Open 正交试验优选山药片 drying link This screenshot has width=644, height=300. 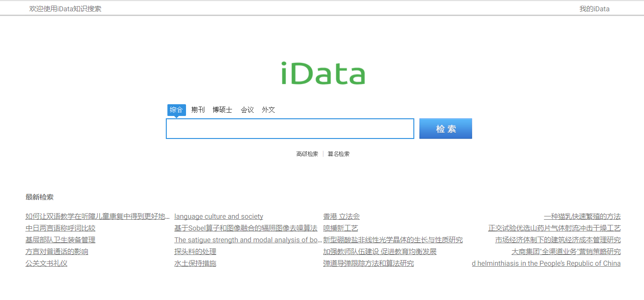coord(554,228)
